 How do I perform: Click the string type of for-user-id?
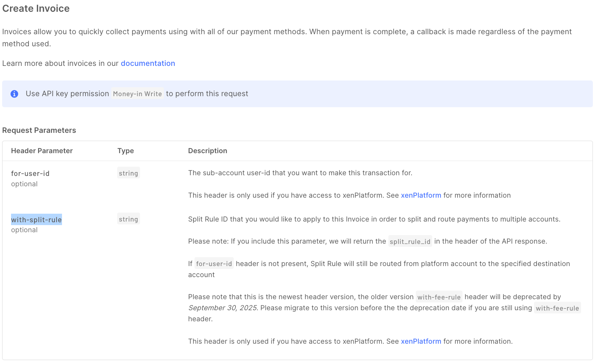click(128, 173)
